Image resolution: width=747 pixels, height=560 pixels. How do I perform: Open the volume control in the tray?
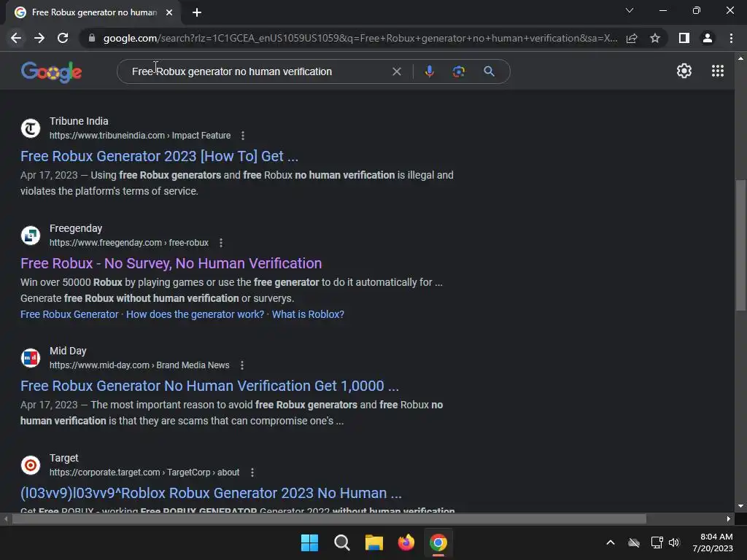tap(674, 542)
